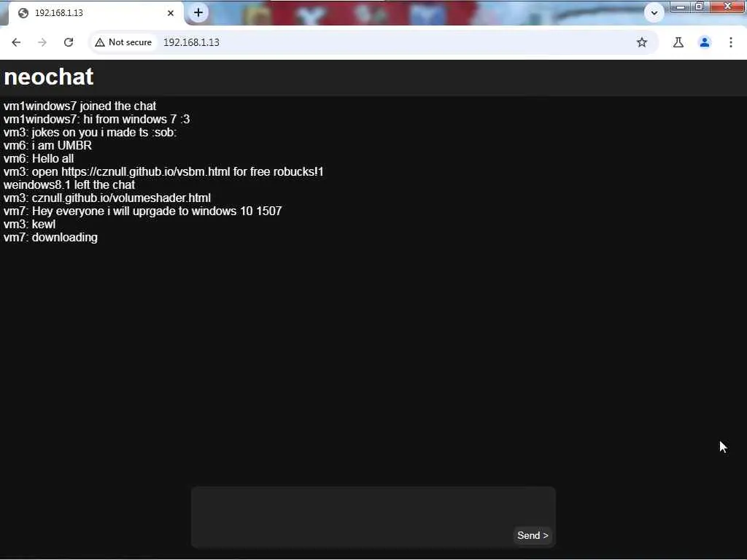Image resolution: width=747 pixels, height=560 pixels.
Task: Click the cznull.github.io/volumeshader.html message
Action: pos(121,198)
